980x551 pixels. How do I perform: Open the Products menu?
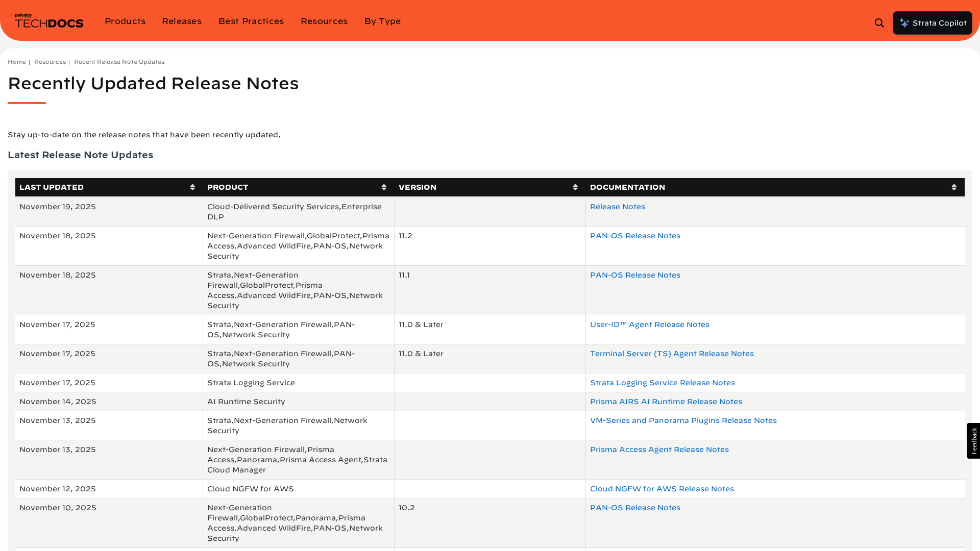pyautogui.click(x=125, y=21)
